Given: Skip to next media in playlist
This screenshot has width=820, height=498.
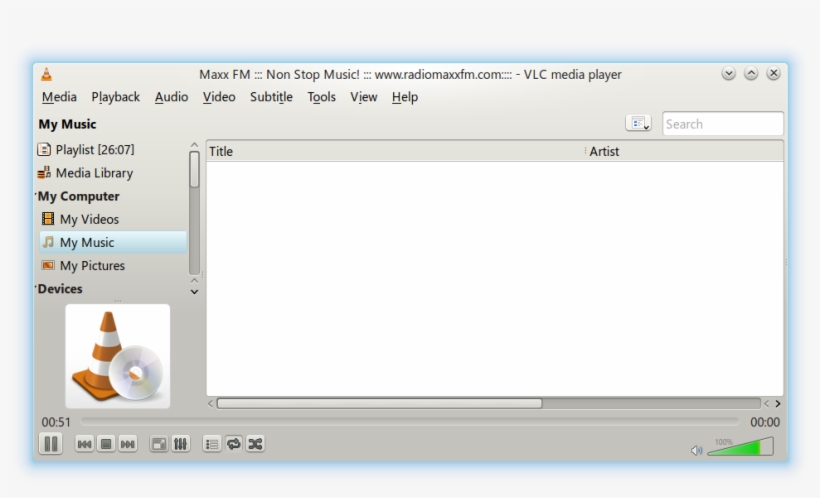Looking at the screenshot, I should pyautogui.click(x=128, y=444).
